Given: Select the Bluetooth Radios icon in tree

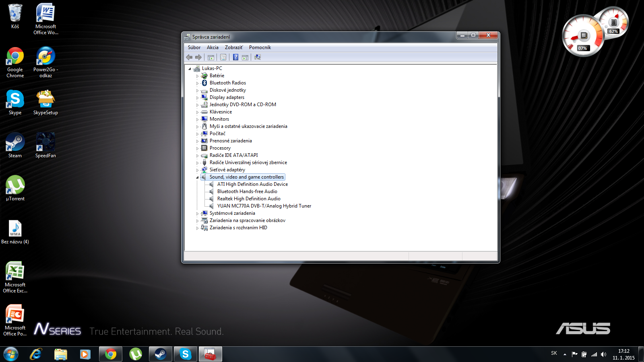Looking at the screenshot, I should [204, 83].
